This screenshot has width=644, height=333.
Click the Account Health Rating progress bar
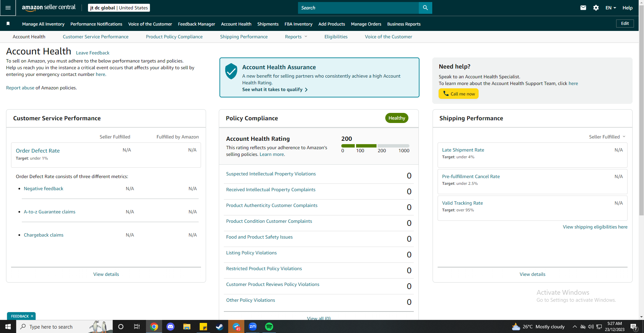[x=375, y=146]
